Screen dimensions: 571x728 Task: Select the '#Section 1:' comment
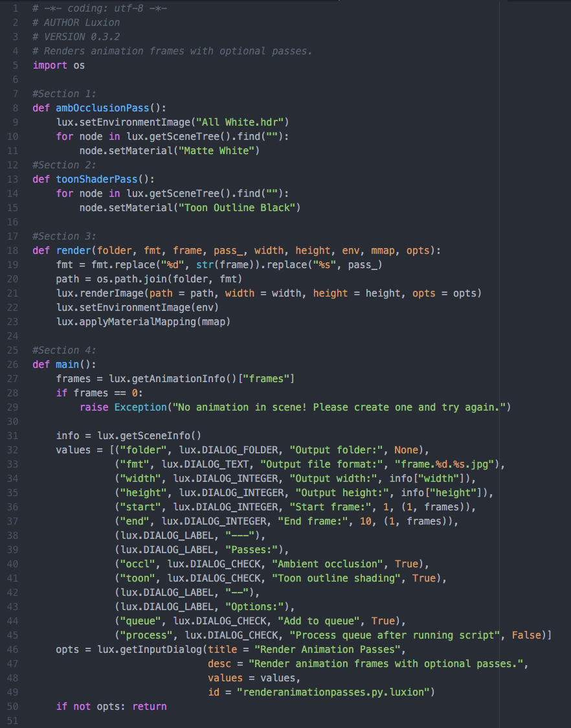(65, 93)
